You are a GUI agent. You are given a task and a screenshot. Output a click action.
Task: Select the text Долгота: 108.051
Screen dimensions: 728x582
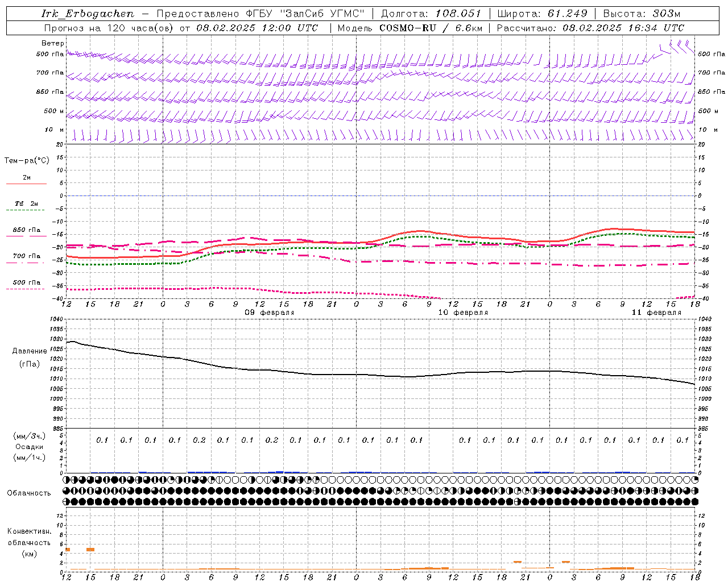431,14
